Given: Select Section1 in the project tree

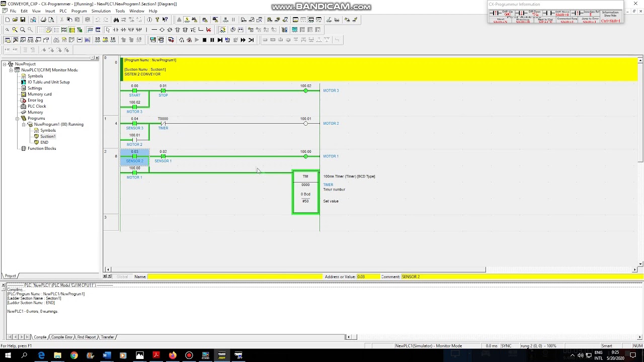Looking at the screenshot, I should click(48, 136).
